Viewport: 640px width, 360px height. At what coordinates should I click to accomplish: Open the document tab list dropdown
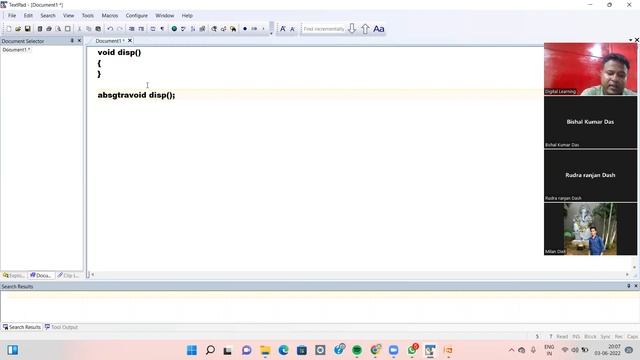pos(631,40)
